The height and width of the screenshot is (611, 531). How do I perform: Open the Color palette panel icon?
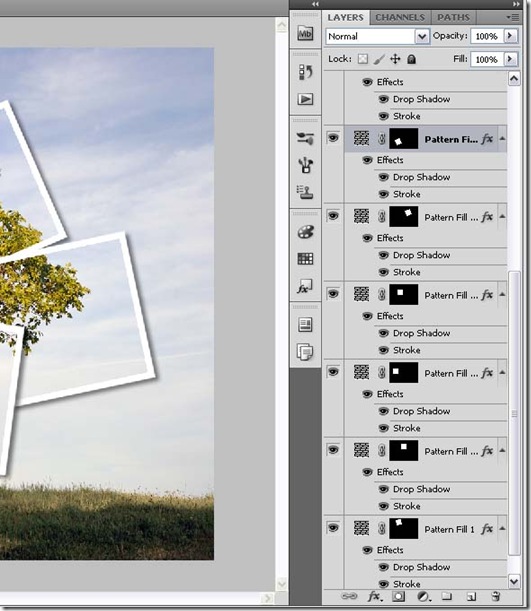305,232
